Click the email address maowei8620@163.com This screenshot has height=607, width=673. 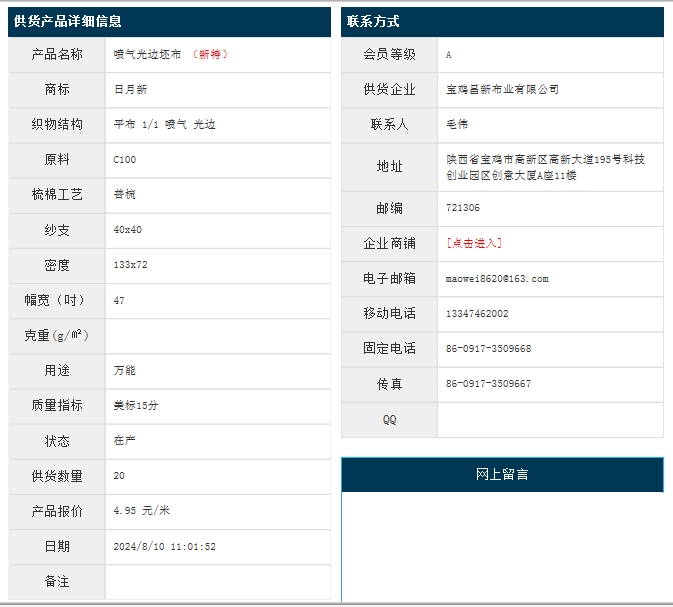tap(497, 279)
